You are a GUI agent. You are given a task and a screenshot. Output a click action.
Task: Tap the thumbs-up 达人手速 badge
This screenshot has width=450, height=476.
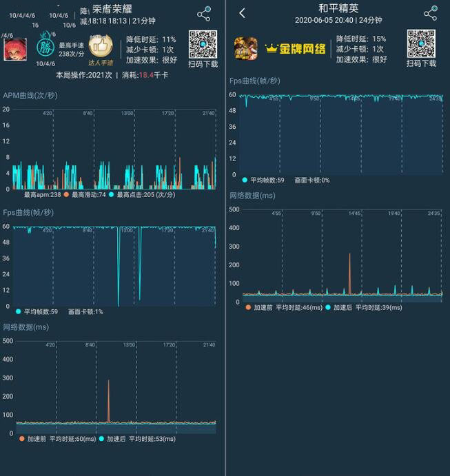(101, 47)
